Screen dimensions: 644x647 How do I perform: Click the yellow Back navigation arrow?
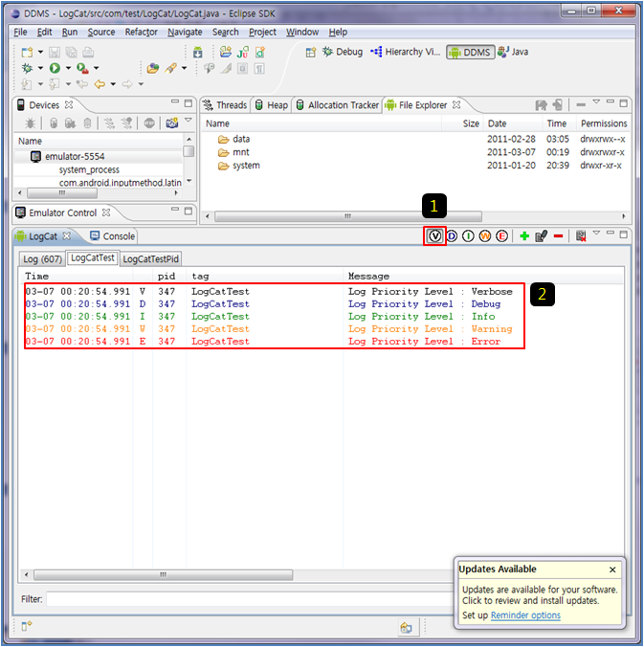click(x=100, y=84)
